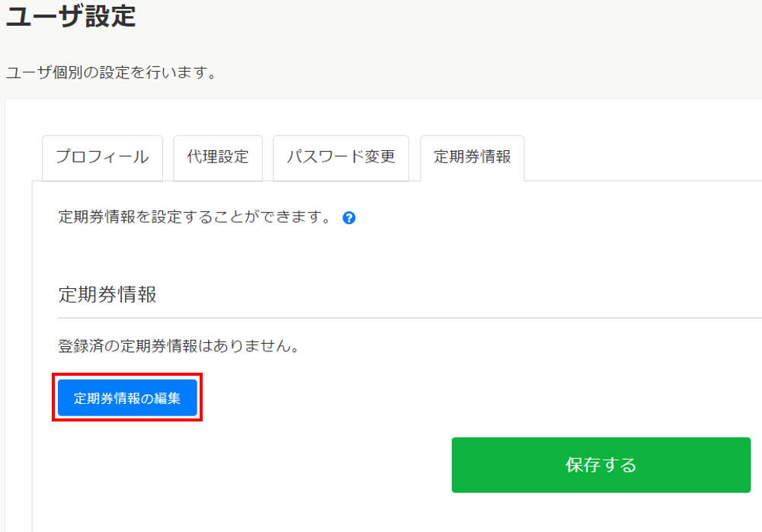
Task: Open the プロフィール tab
Action: pos(102,158)
